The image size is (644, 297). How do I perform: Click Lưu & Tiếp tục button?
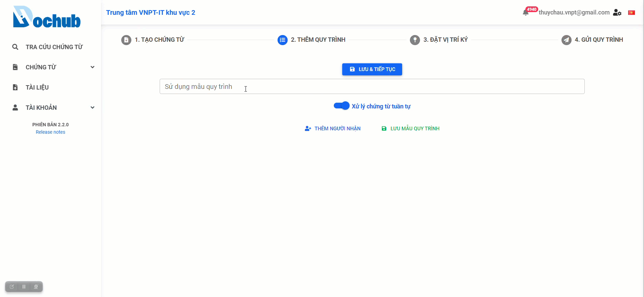(372, 69)
